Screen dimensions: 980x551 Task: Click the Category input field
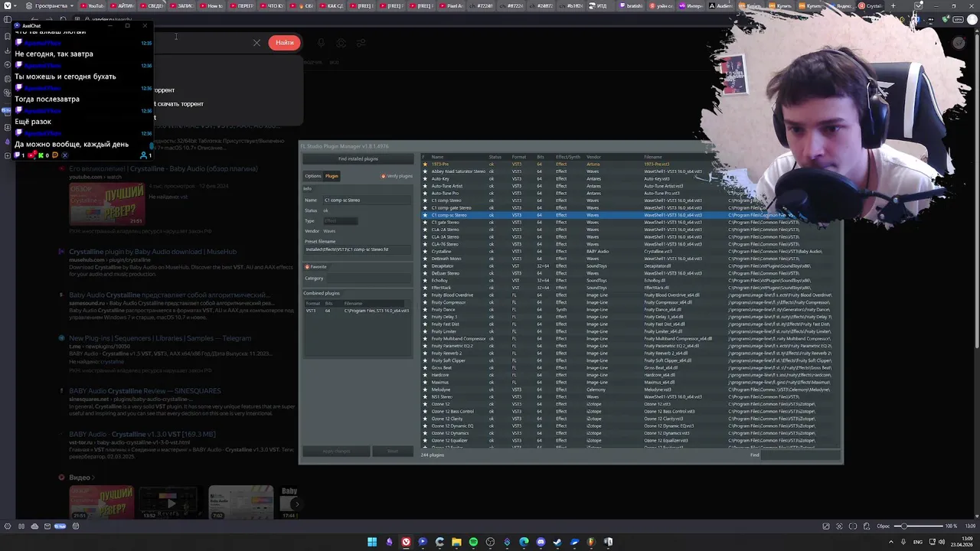click(367, 278)
